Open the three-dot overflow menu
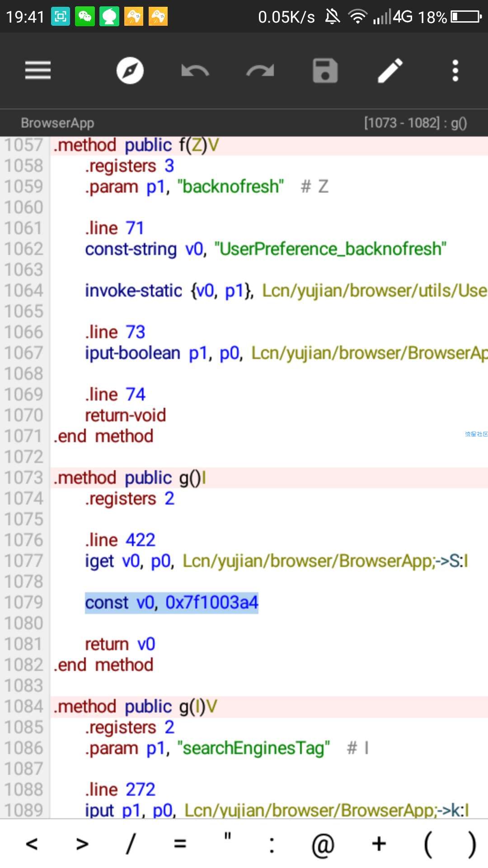Screen dimensions: 488x868 (455, 71)
